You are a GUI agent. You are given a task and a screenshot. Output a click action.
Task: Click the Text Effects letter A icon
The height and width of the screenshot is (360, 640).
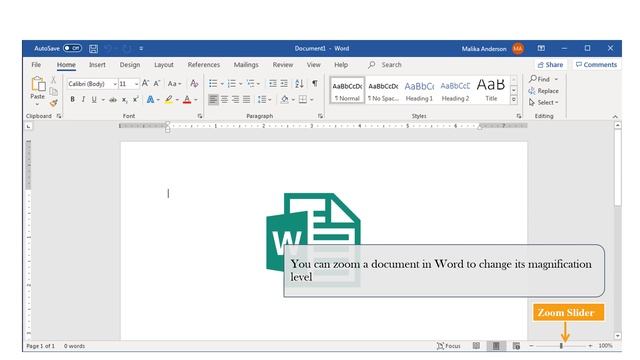pos(150,100)
